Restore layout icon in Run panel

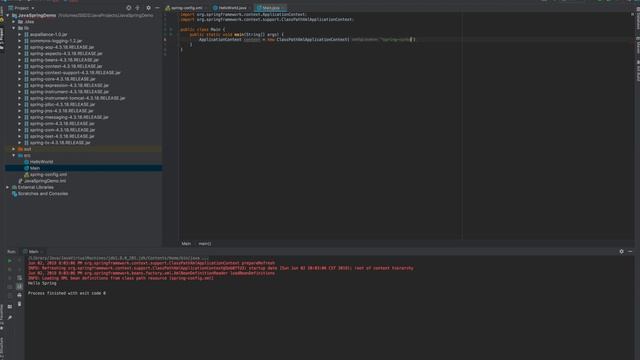[x=10, y=307]
